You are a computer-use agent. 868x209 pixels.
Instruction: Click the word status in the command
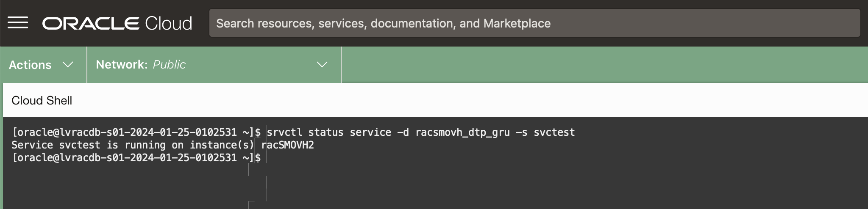(x=325, y=132)
